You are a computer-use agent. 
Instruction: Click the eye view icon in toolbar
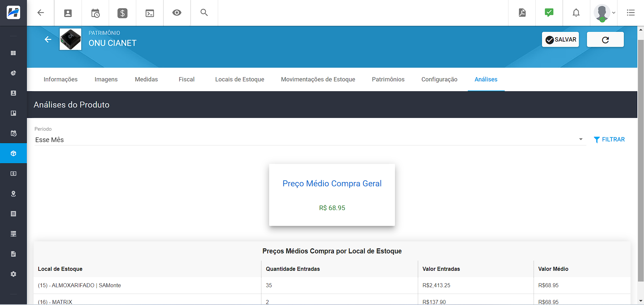pyautogui.click(x=177, y=13)
